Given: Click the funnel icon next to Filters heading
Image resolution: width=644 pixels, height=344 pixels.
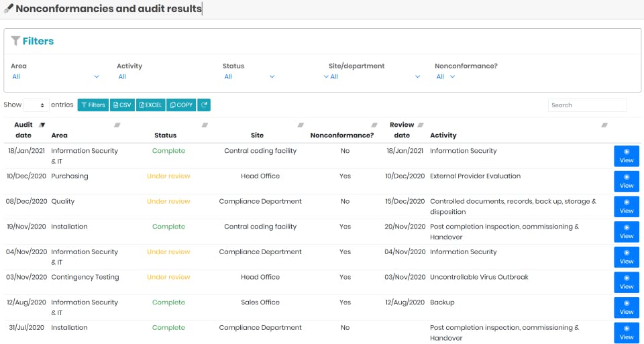Looking at the screenshot, I should point(15,41).
